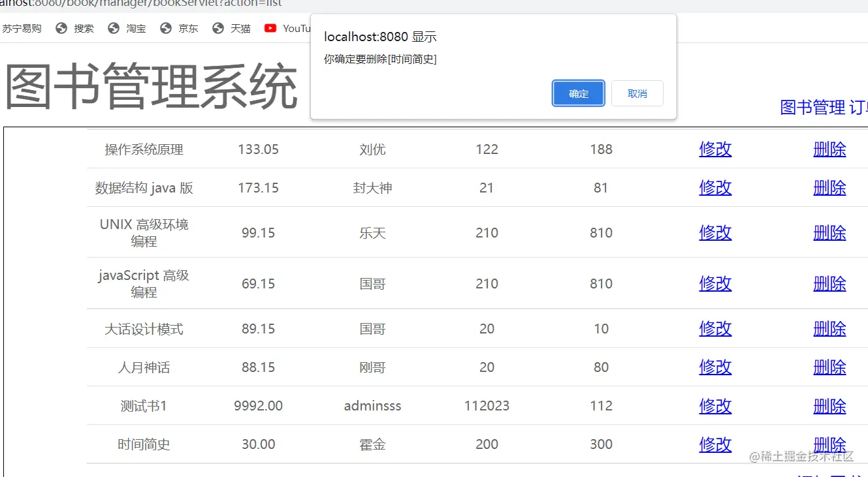This screenshot has height=477, width=868.
Task: Click the price 133.05
Action: pyautogui.click(x=258, y=149)
